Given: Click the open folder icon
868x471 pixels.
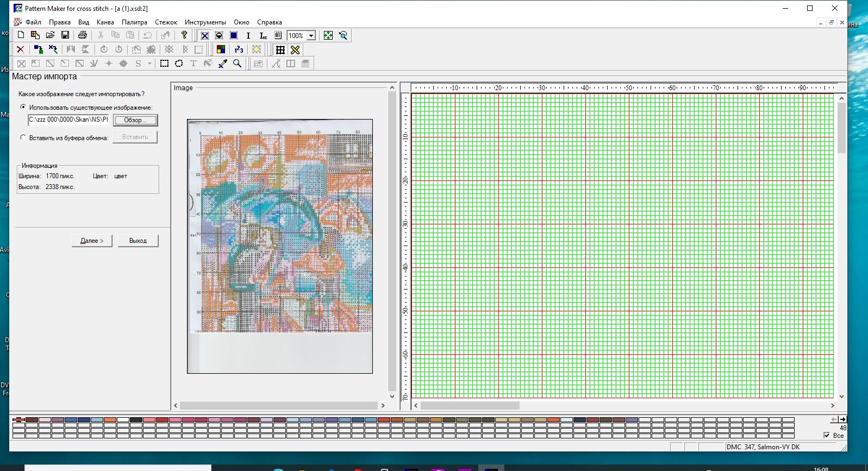Looking at the screenshot, I should (50, 35).
